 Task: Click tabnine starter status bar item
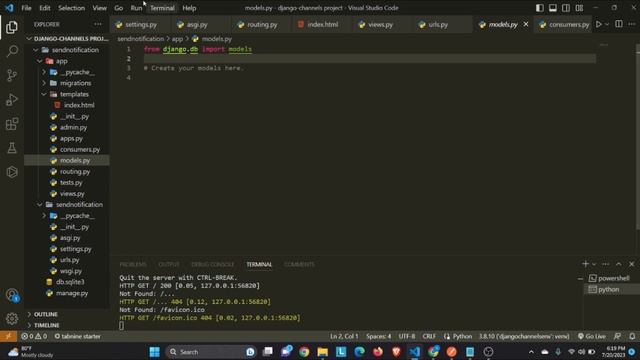coord(78,336)
